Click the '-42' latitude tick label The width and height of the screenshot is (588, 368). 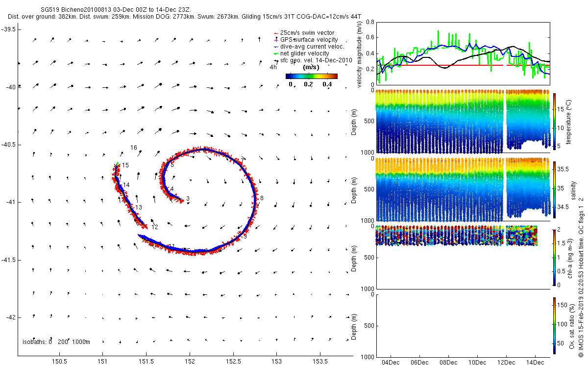(10, 317)
